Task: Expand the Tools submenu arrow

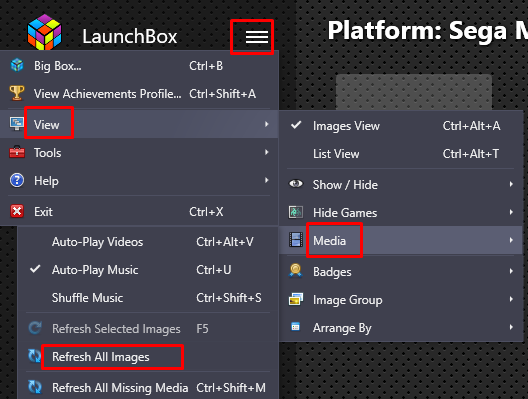Action: (267, 152)
